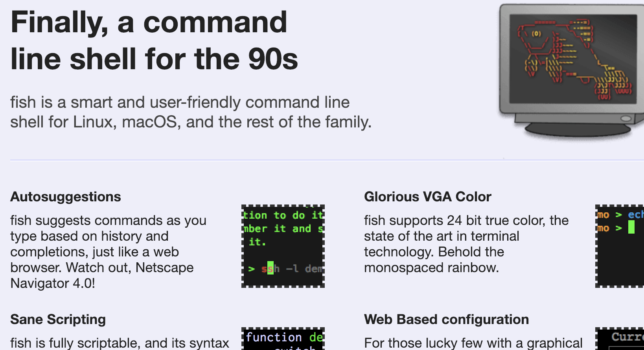
Task: Click the 24 bit true color description text
Action: point(466,244)
